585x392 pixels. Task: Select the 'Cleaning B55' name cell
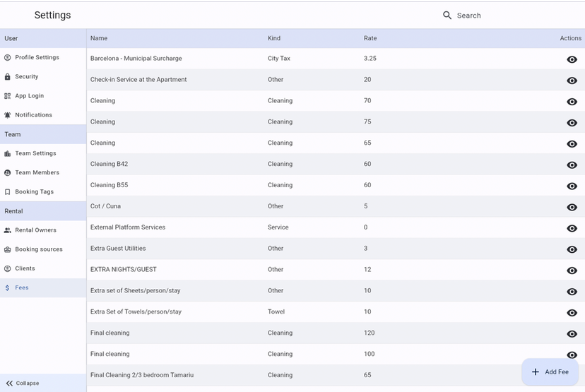109,185
